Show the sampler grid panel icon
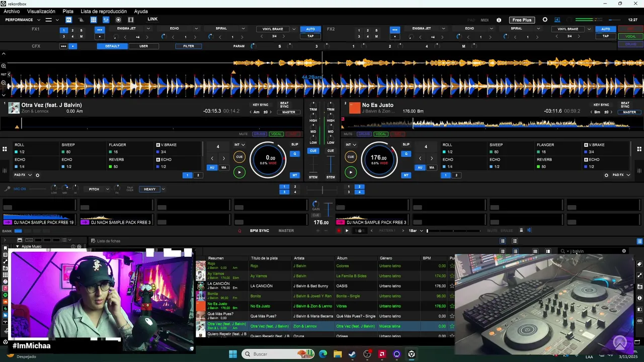The width and height of the screenshot is (644, 362). pyautogui.click(x=94, y=20)
